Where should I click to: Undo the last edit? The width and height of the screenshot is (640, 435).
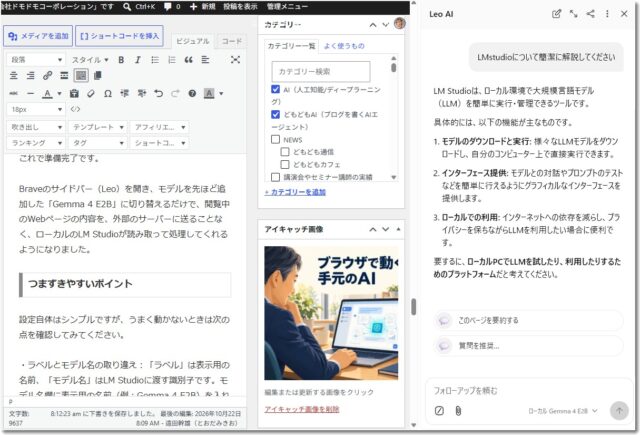click(158, 93)
